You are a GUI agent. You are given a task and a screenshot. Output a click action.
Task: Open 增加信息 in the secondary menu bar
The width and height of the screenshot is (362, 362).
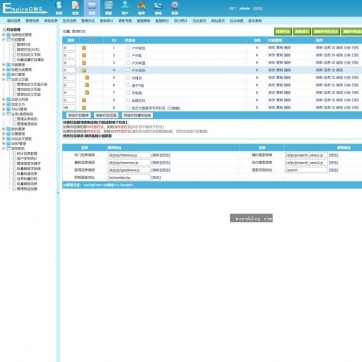pyautogui.click(x=14, y=21)
